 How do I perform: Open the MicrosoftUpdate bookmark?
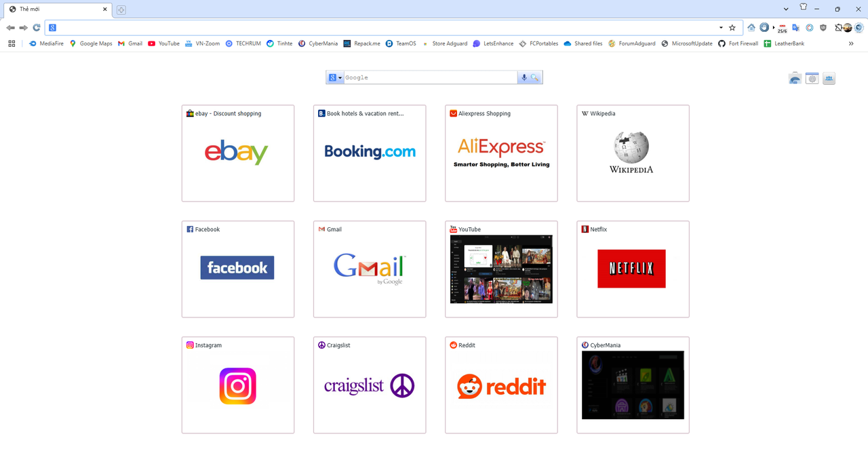(686, 43)
